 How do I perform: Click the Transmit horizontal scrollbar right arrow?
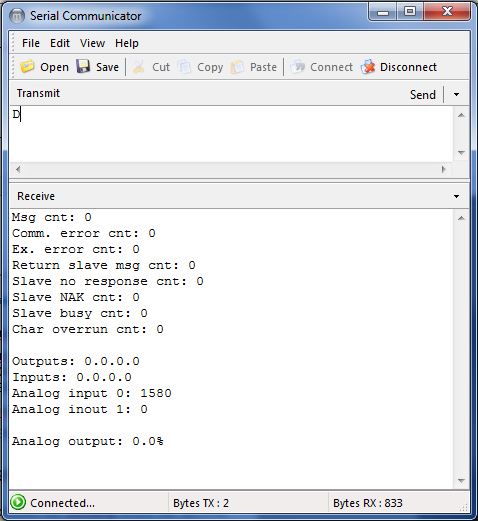click(443, 169)
